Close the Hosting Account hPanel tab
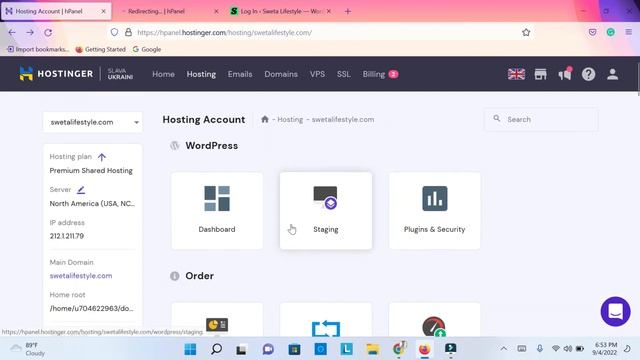The height and width of the screenshot is (360, 640). pos(103,11)
